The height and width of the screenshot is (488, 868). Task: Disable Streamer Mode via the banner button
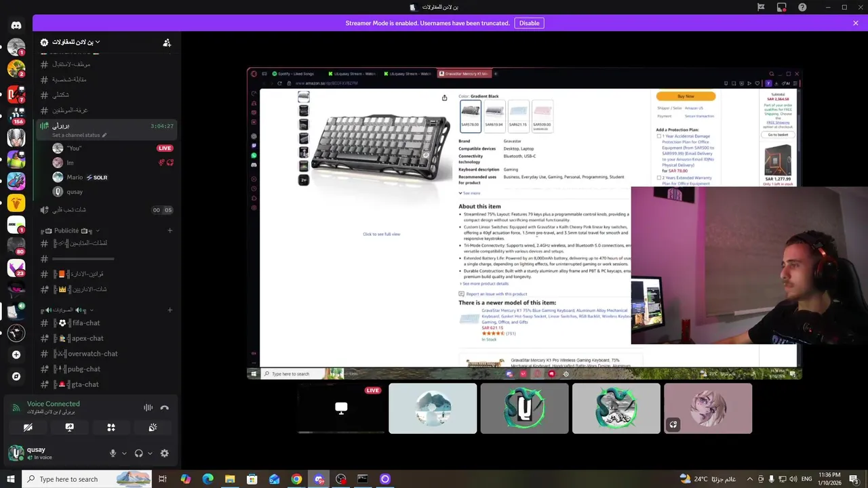click(x=529, y=23)
